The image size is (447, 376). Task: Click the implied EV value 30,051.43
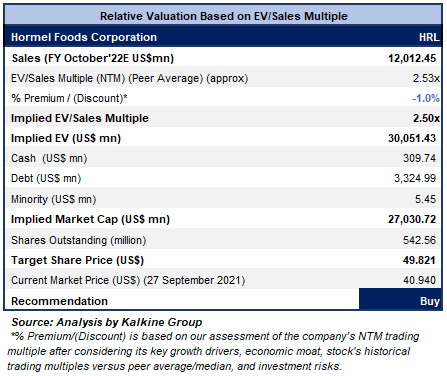pyautogui.click(x=412, y=138)
